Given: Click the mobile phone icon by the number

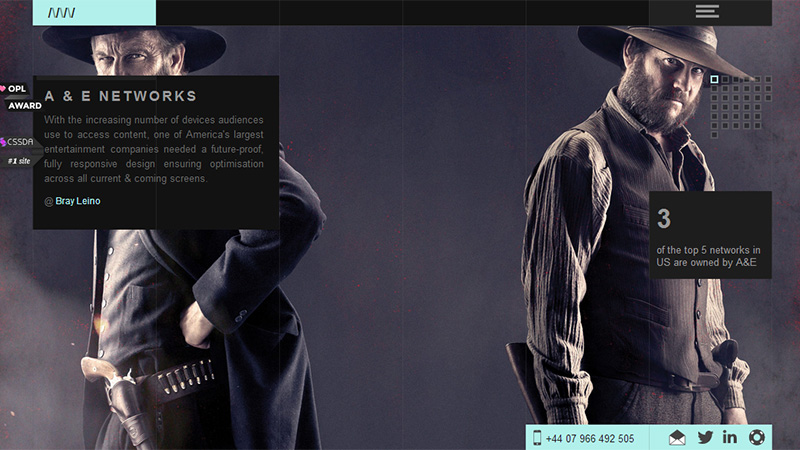Looking at the screenshot, I should click(537, 438).
